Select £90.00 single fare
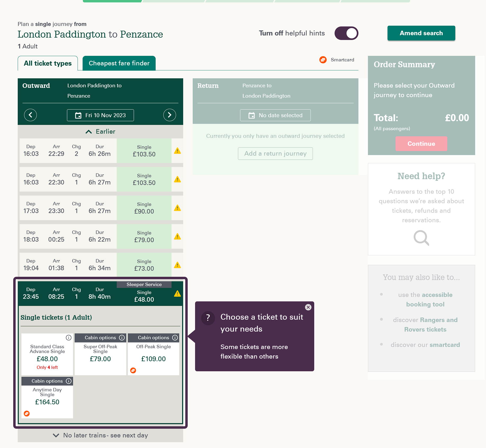486x448 pixels. tap(144, 208)
